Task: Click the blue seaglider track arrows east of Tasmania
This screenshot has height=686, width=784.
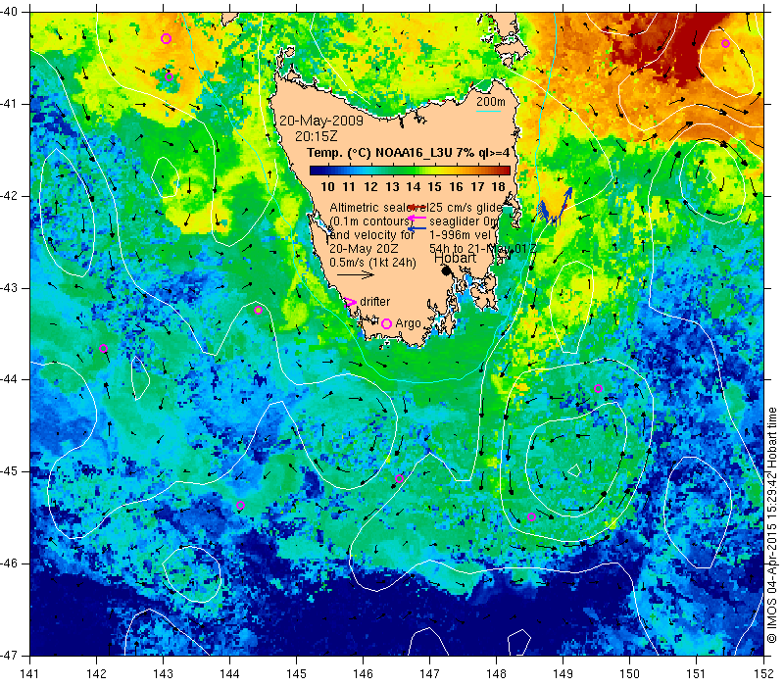Action: coord(555,207)
